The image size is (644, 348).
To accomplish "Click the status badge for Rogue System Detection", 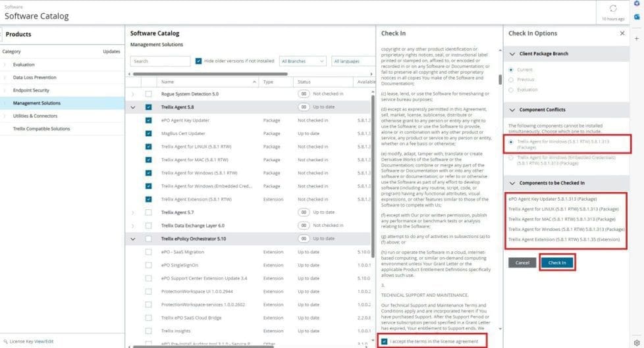I will pyautogui.click(x=304, y=94).
